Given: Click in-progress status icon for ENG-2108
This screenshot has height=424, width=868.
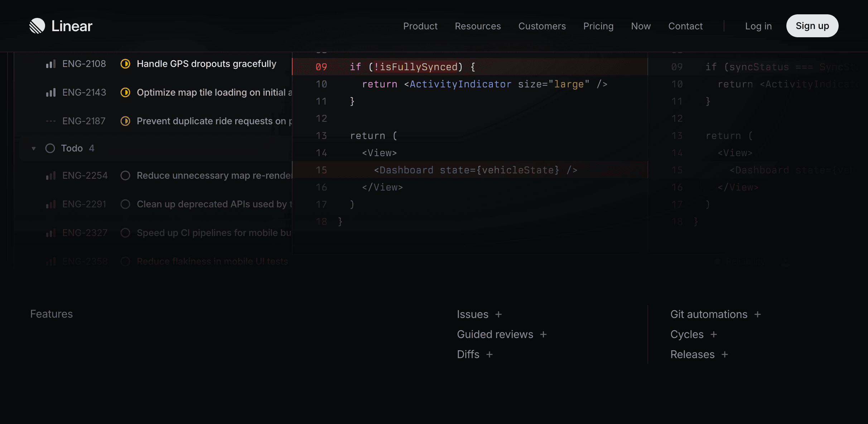Looking at the screenshot, I should [x=125, y=64].
